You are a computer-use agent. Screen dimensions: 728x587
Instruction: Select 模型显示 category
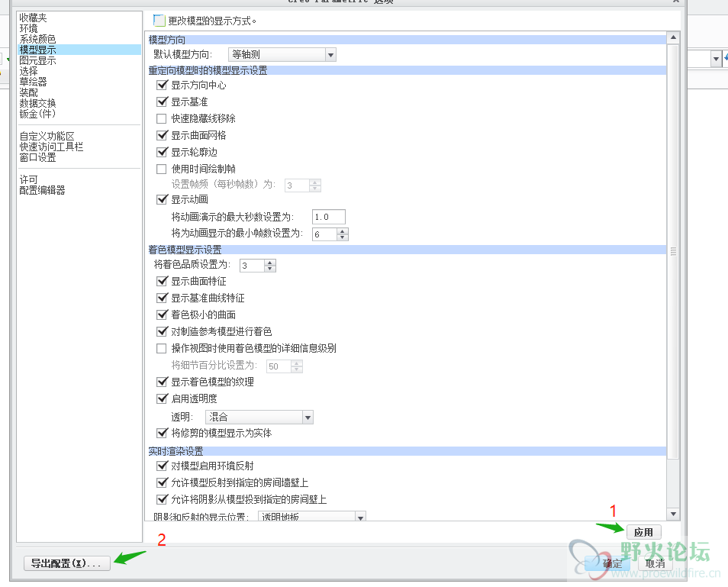pyautogui.click(x=79, y=50)
